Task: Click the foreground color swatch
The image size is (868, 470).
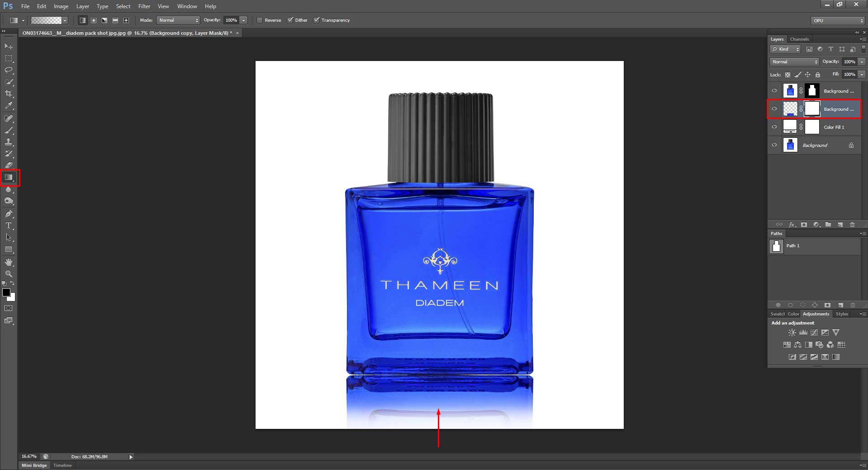Action: pyautogui.click(x=5, y=293)
